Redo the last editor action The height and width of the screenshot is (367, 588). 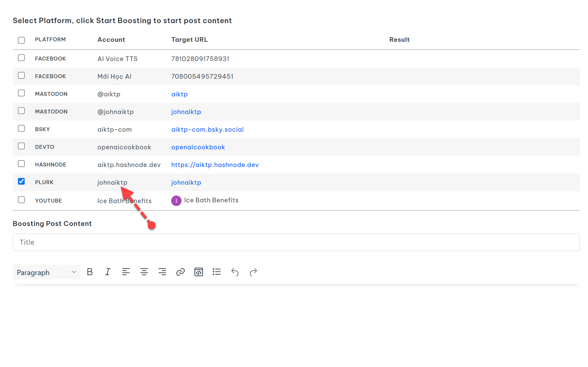point(253,272)
